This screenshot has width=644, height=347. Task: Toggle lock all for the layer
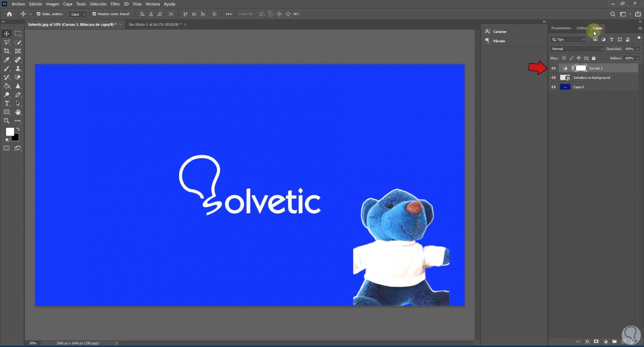click(594, 58)
